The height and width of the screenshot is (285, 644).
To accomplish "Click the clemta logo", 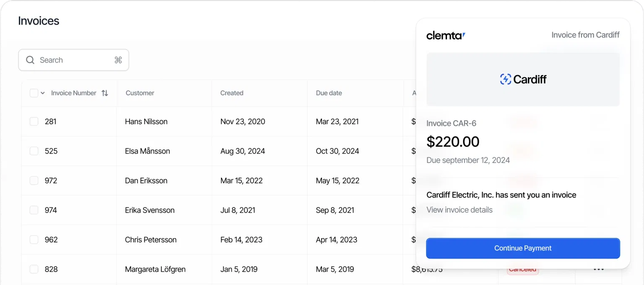I will [446, 35].
